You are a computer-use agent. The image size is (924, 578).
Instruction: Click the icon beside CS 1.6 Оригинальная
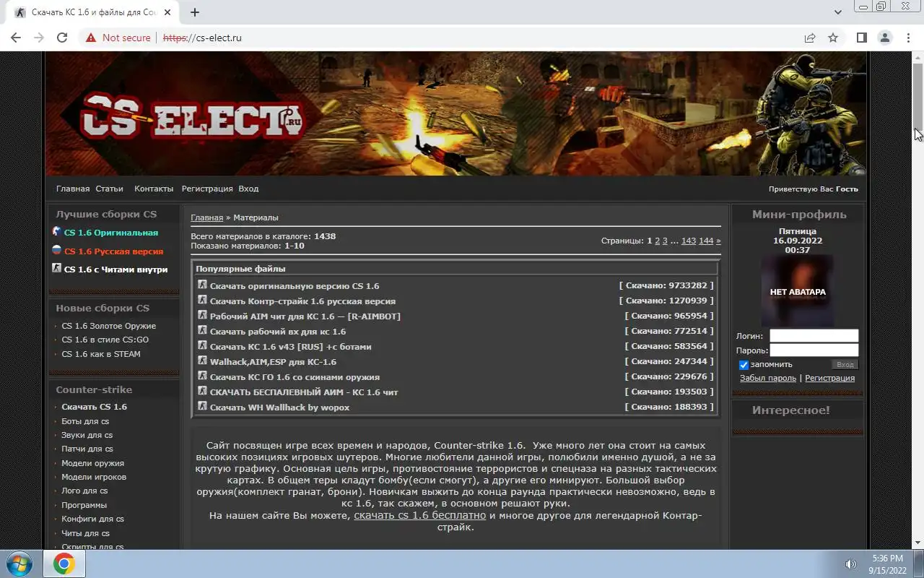[x=57, y=232]
